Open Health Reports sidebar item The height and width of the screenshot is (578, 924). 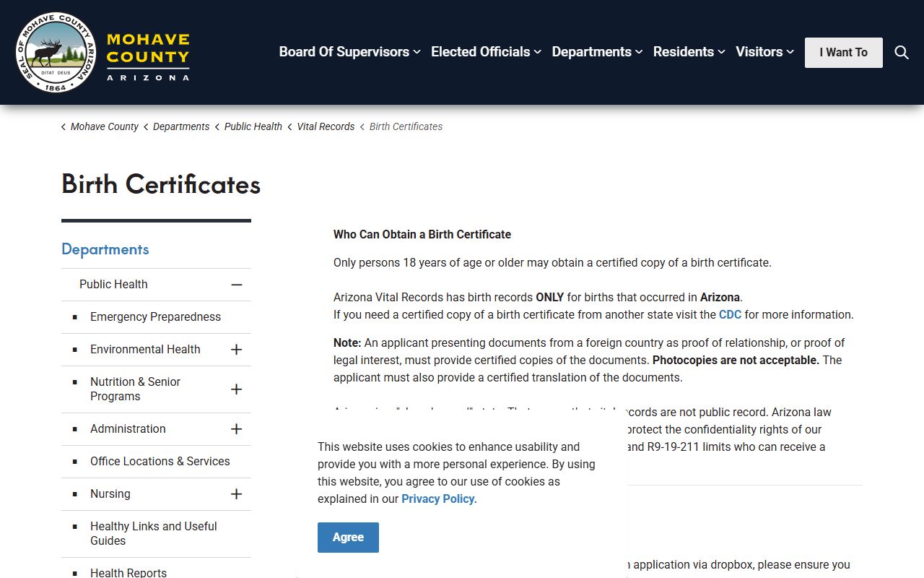point(128,572)
